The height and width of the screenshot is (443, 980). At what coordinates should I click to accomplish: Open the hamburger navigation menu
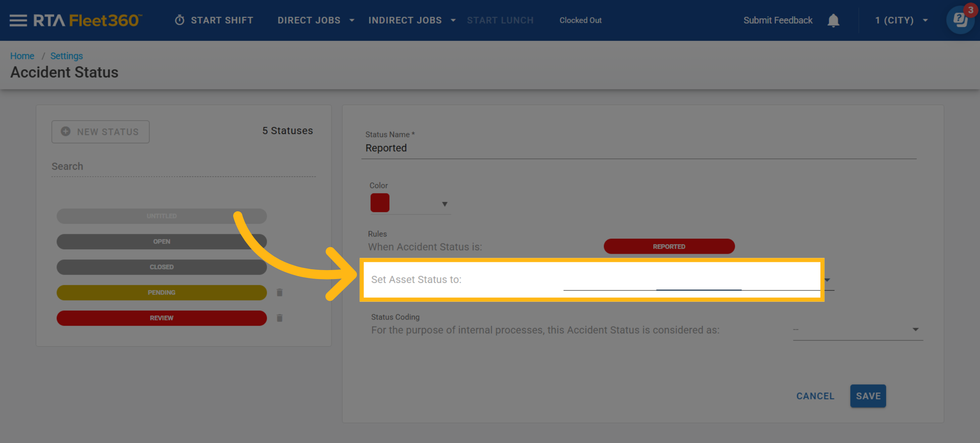click(x=18, y=20)
